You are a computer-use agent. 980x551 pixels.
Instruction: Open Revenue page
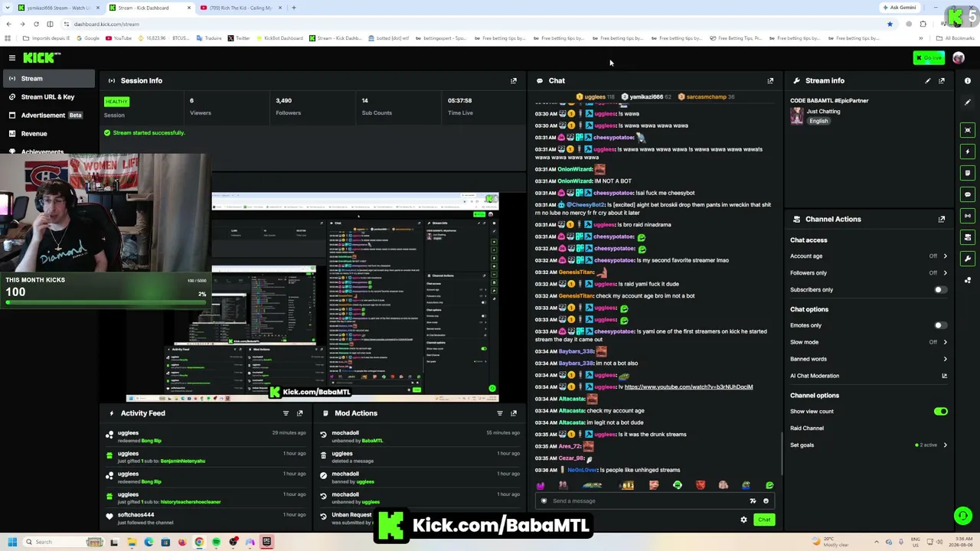click(47, 134)
